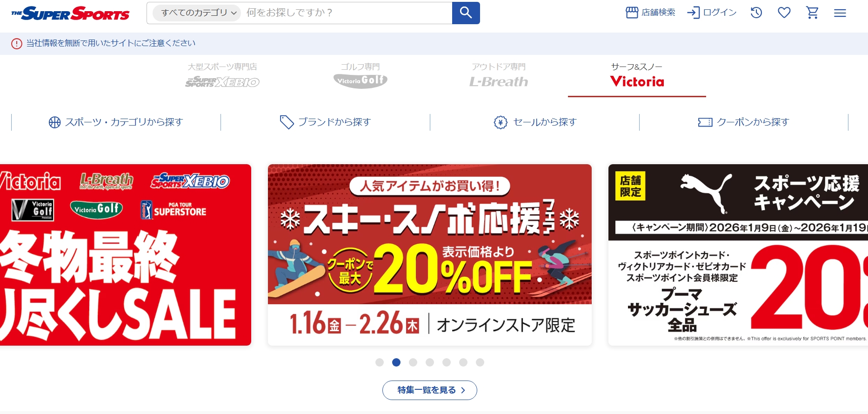Open ブランドから探す menu
868x414 pixels.
pyautogui.click(x=325, y=122)
